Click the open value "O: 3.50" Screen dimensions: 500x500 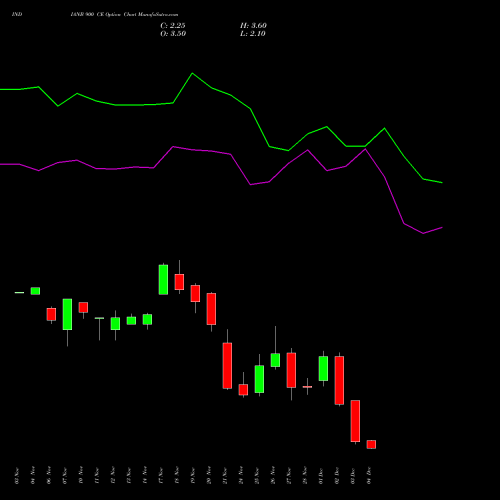click(x=173, y=34)
